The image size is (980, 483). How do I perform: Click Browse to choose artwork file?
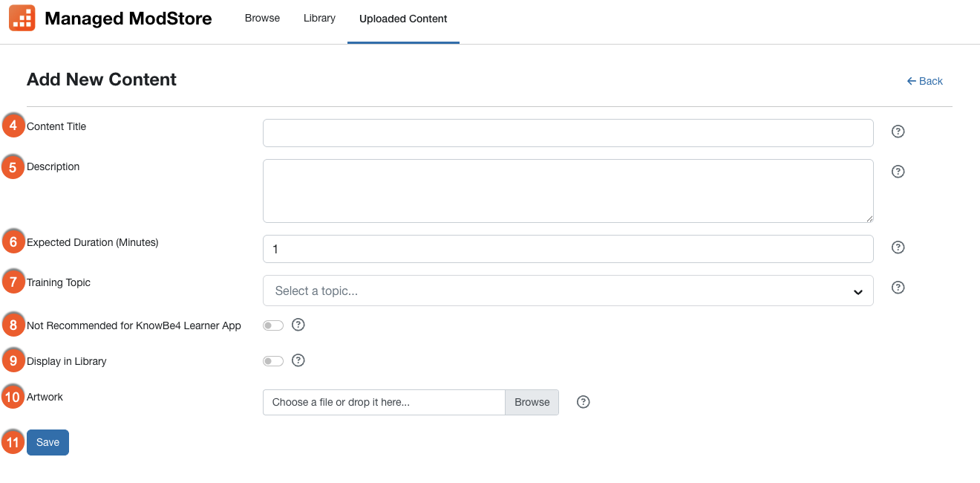pyautogui.click(x=532, y=401)
